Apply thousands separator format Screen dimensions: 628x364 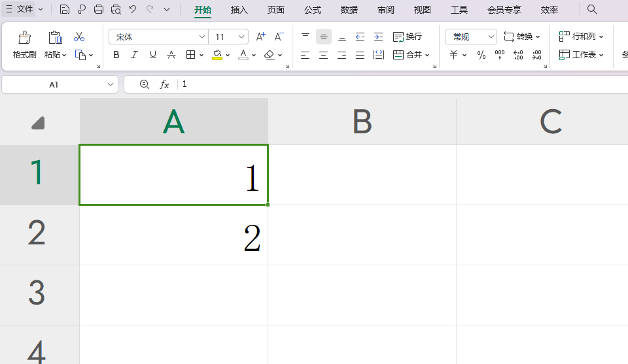pos(499,55)
